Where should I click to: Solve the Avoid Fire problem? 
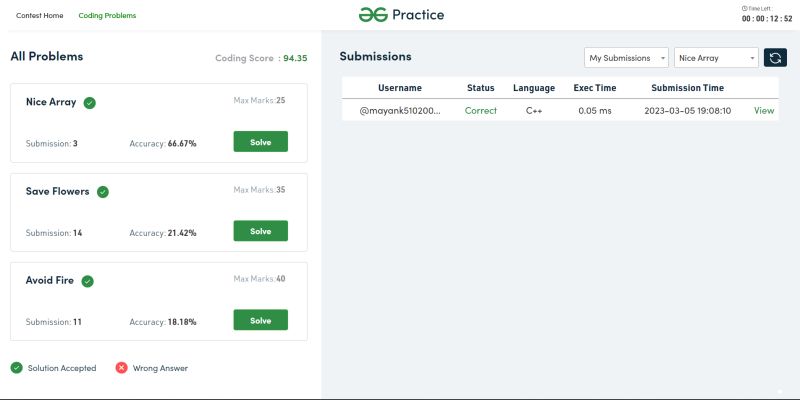tap(261, 320)
